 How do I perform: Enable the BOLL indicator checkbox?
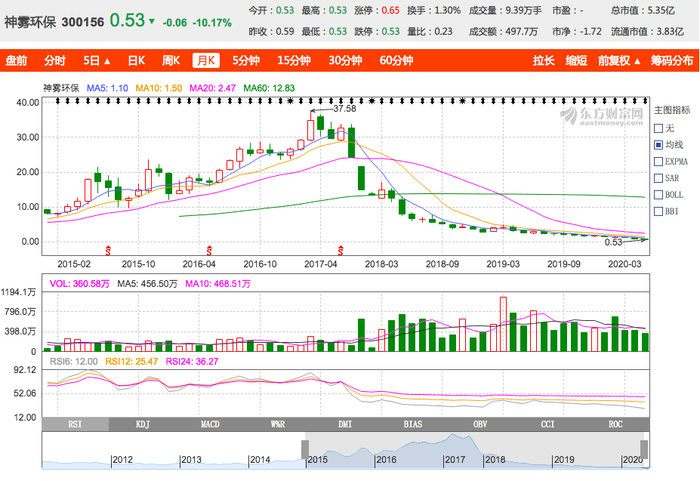658,195
